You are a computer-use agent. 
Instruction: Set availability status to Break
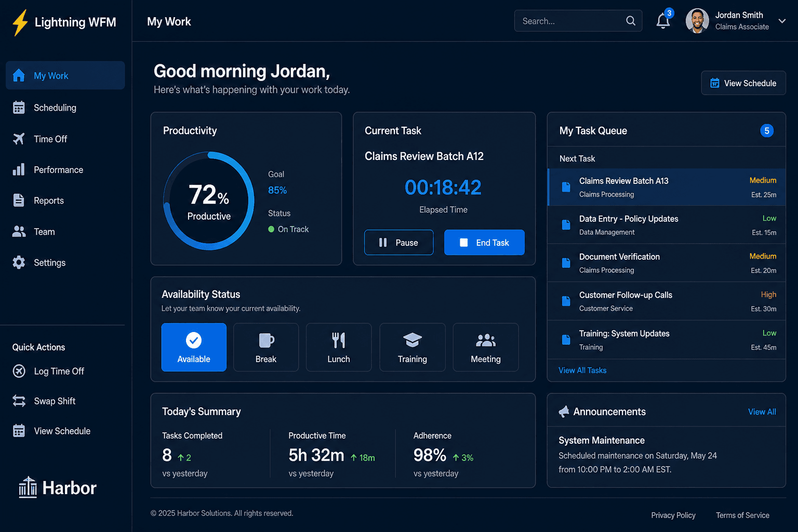point(266,347)
